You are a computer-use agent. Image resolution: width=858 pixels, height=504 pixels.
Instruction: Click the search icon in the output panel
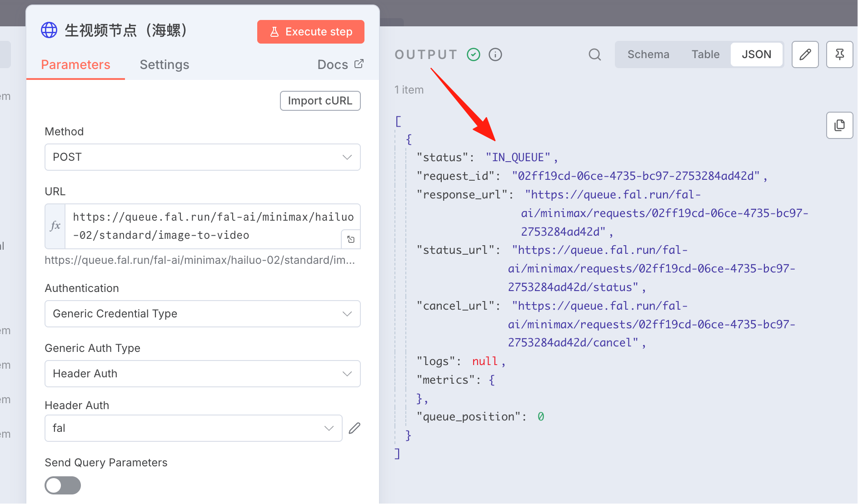(x=594, y=54)
